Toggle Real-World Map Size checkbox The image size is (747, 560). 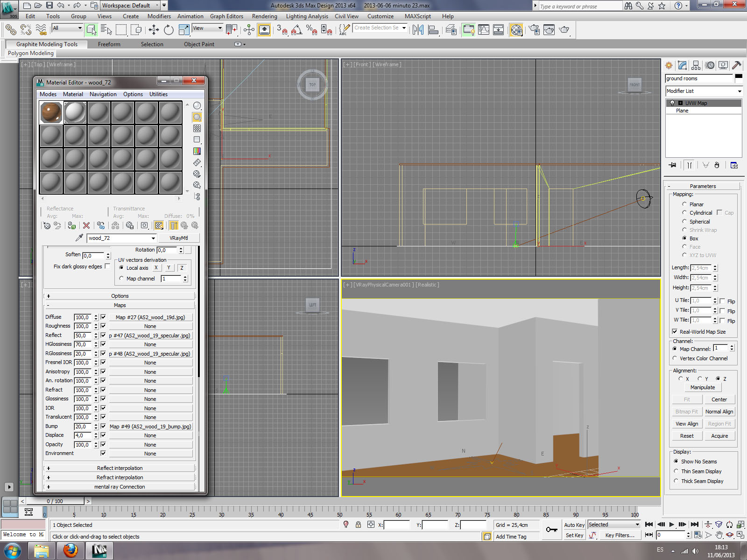(675, 332)
